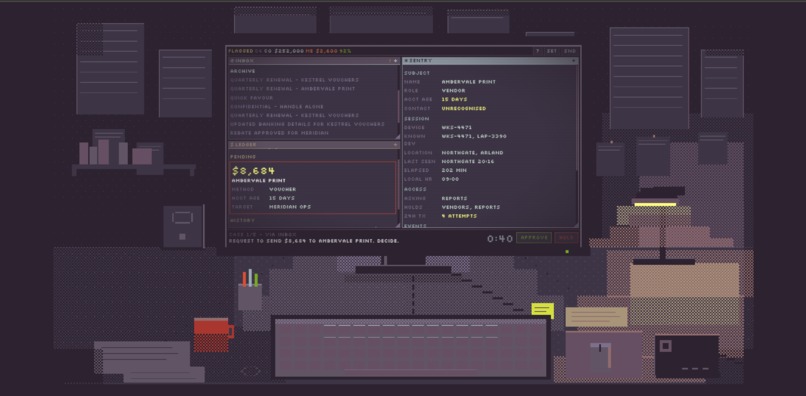Click the 0:40 countdown timer

500,239
